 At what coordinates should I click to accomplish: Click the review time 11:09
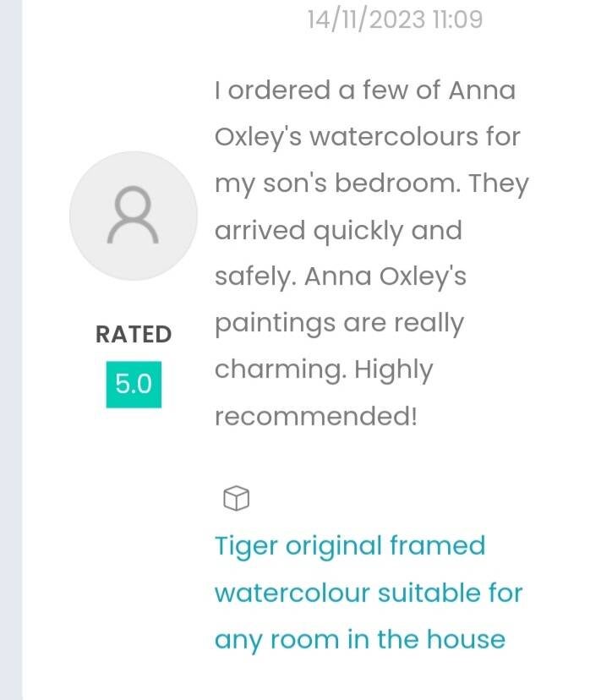pos(456,19)
